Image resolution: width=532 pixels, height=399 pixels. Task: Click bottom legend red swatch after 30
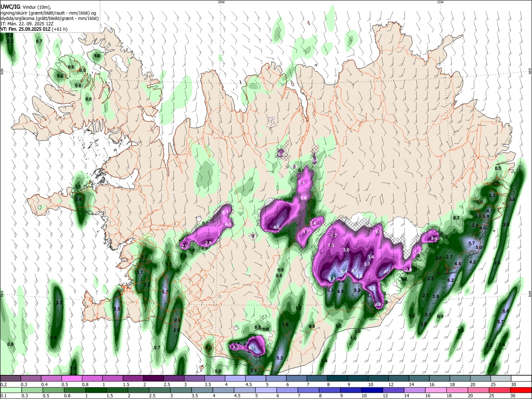(x=520, y=390)
